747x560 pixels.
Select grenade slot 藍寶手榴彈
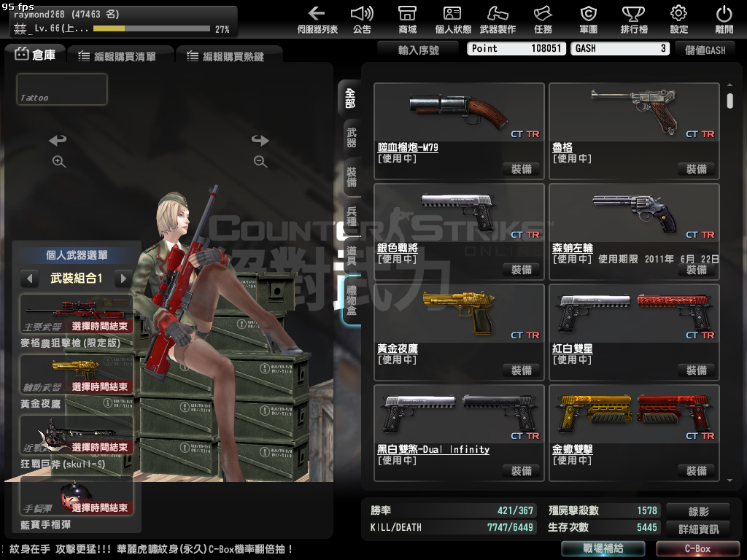[x=76, y=496]
